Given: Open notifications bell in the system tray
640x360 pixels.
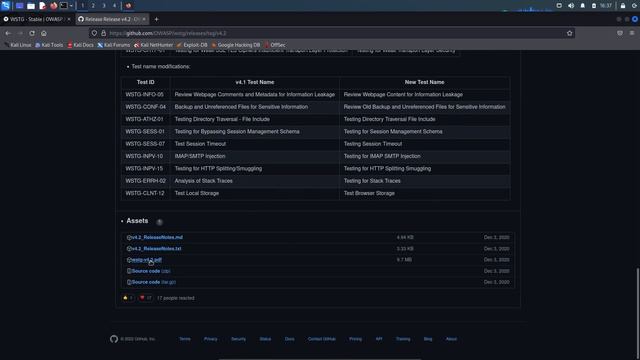Looking at the screenshot, I should point(582,6).
